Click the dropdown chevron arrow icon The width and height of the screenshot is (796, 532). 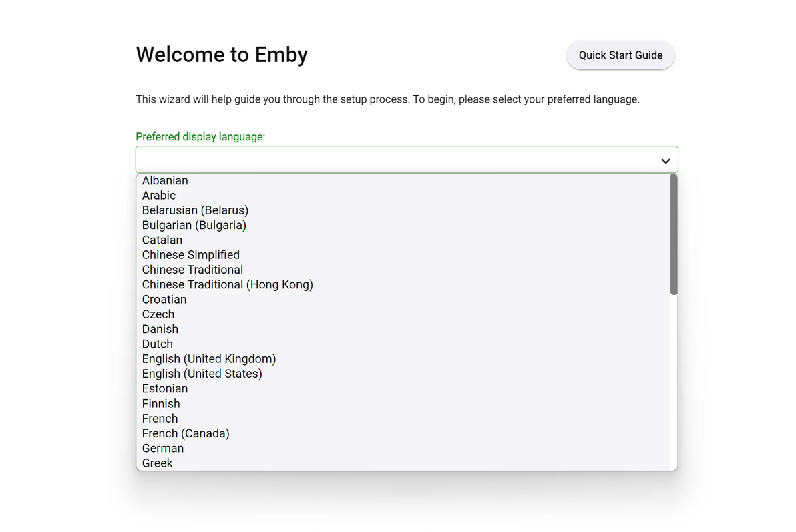pos(664,161)
